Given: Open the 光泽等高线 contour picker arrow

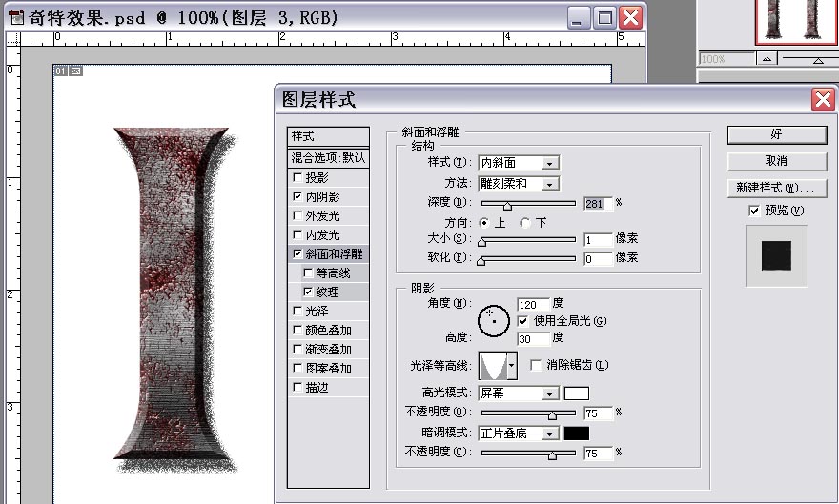Looking at the screenshot, I should 512,366.
